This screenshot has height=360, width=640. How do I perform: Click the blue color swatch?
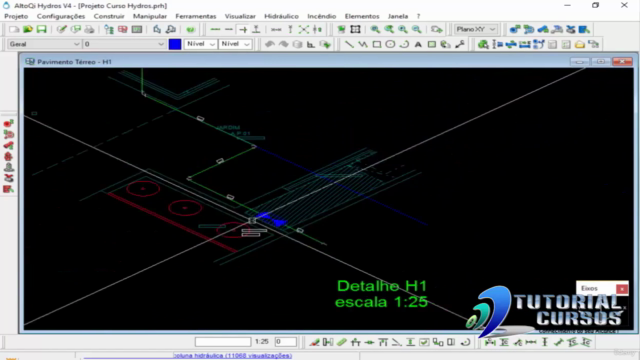(175, 44)
